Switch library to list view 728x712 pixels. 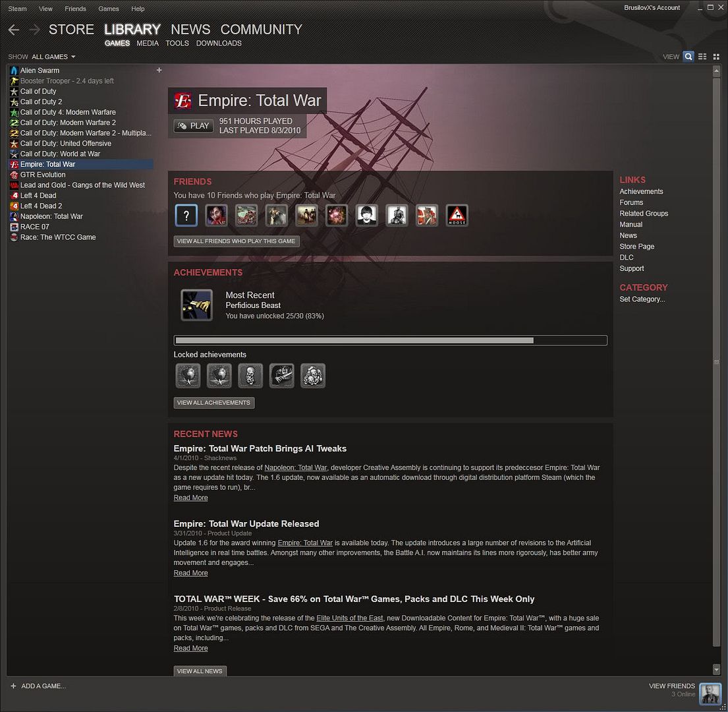(702, 57)
